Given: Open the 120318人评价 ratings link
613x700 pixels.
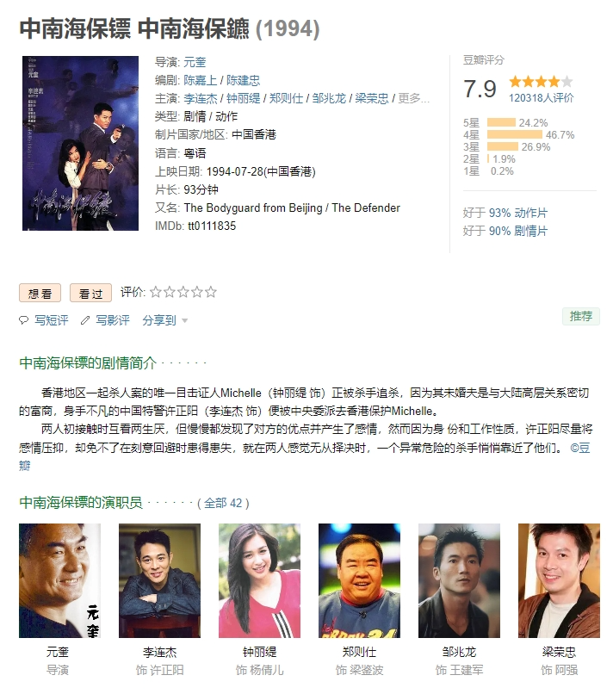Looking at the screenshot, I should click(x=542, y=98).
